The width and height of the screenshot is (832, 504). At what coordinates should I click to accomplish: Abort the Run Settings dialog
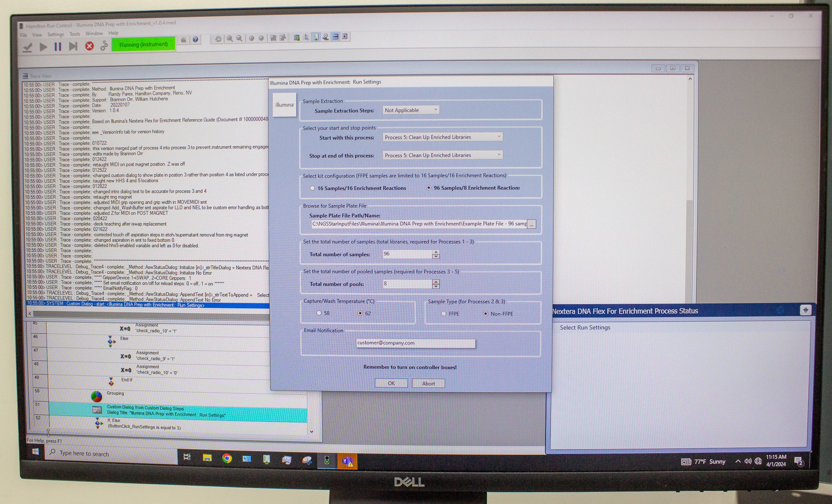point(428,383)
